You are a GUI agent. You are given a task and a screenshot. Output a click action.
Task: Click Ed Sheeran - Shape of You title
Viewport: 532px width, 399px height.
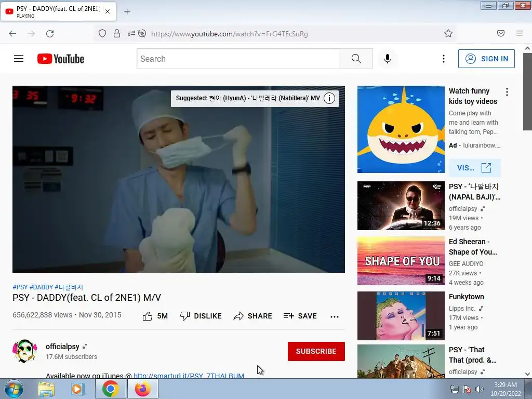(x=473, y=247)
